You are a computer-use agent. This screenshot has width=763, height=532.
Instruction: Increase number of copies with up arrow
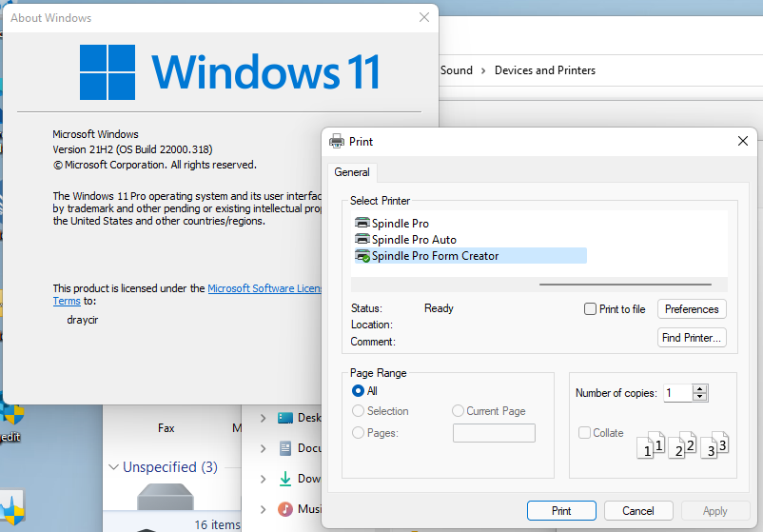[700, 389]
